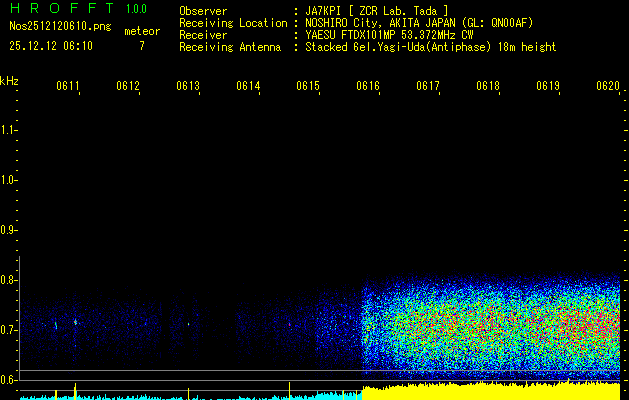This screenshot has height=400, width=629.
Task: Click the kHz axis unit label
Action: (9, 80)
